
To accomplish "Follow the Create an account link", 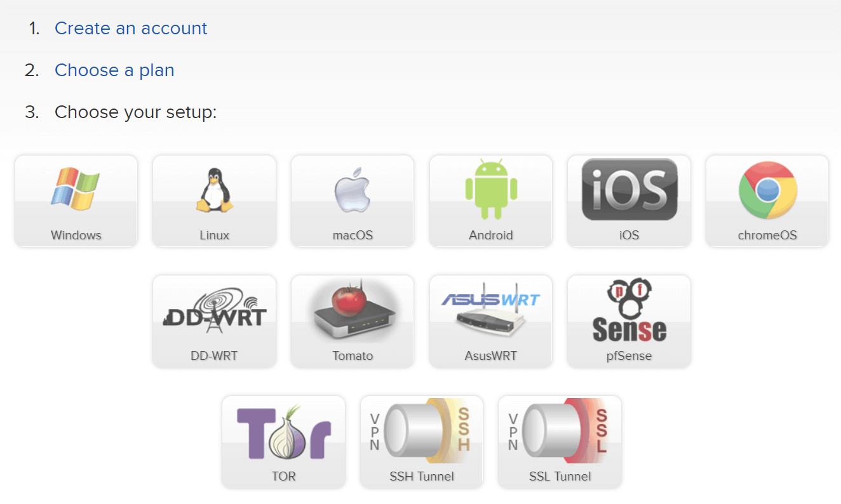I will (131, 29).
